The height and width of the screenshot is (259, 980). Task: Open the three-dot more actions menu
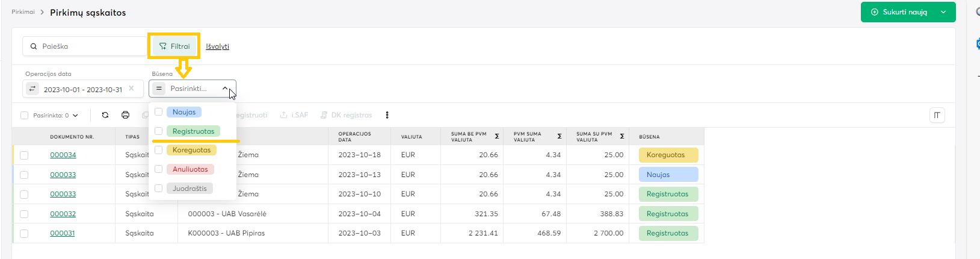[x=387, y=115]
